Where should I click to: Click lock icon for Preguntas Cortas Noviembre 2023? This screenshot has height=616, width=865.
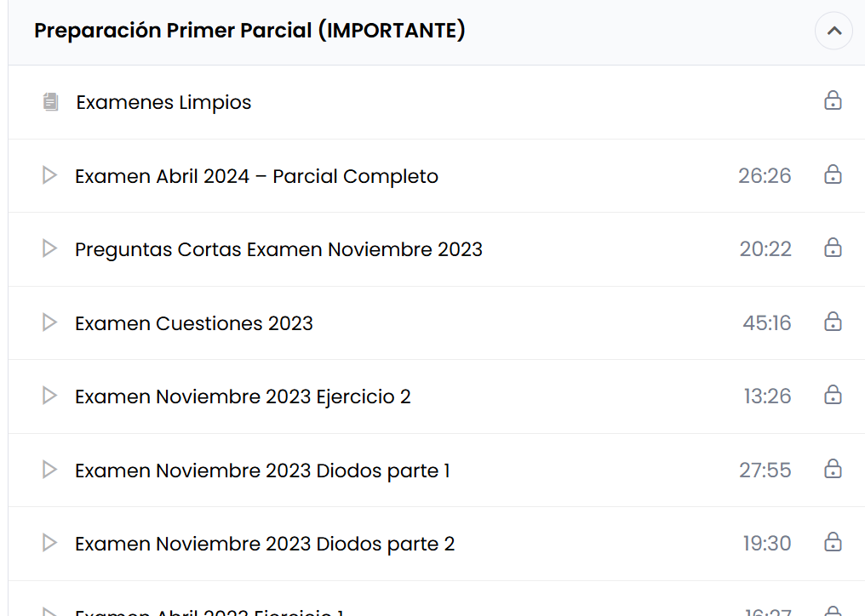tap(833, 248)
